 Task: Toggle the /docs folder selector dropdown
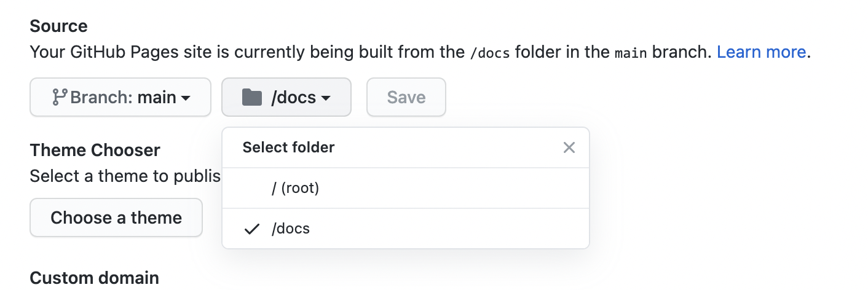[286, 97]
